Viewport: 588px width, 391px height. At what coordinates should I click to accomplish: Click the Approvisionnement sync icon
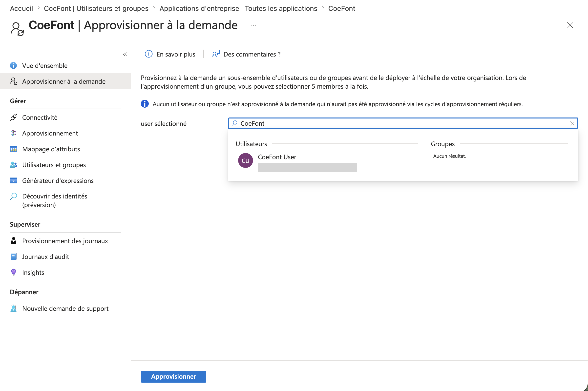pos(14,133)
